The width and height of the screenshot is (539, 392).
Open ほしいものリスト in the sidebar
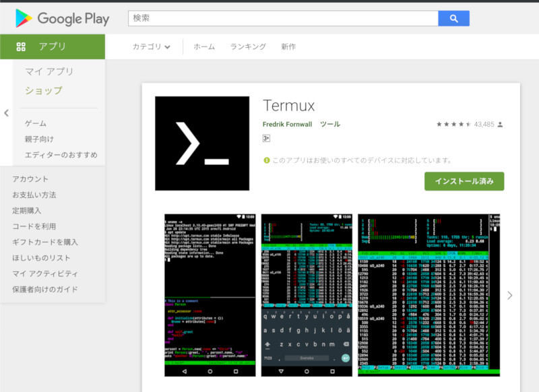(x=41, y=258)
